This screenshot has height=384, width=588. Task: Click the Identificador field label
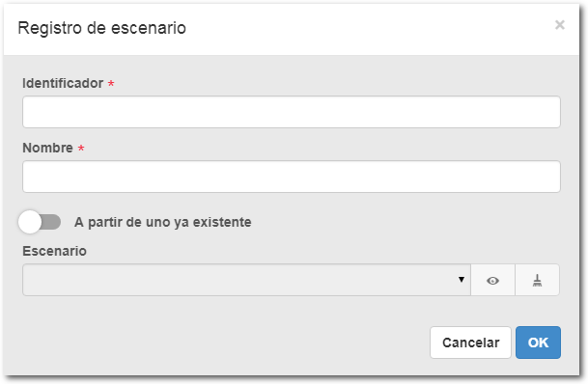[63, 83]
